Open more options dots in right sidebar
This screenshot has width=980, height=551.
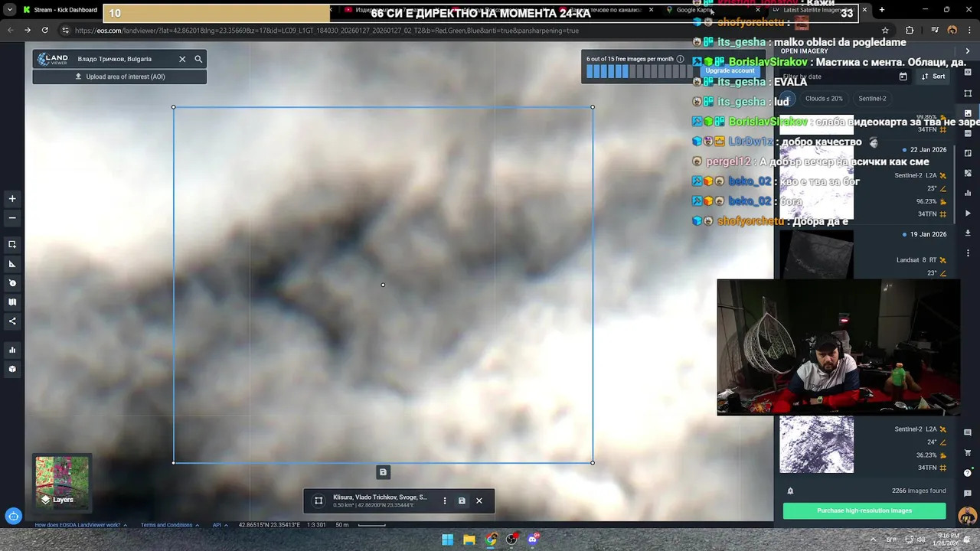[968, 253]
